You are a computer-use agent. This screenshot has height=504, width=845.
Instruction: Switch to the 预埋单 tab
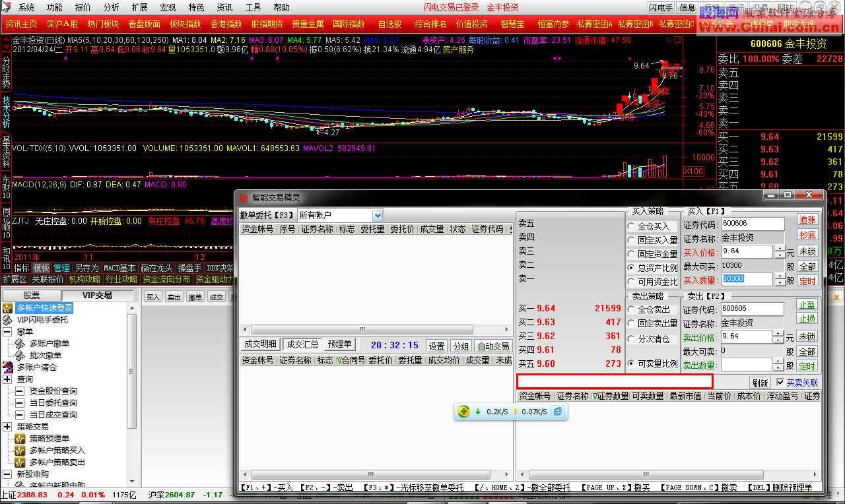point(340,344)
